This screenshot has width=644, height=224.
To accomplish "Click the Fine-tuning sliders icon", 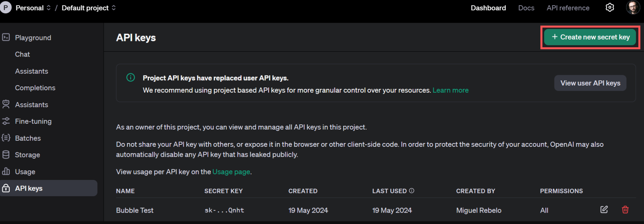I will point(6,121).
